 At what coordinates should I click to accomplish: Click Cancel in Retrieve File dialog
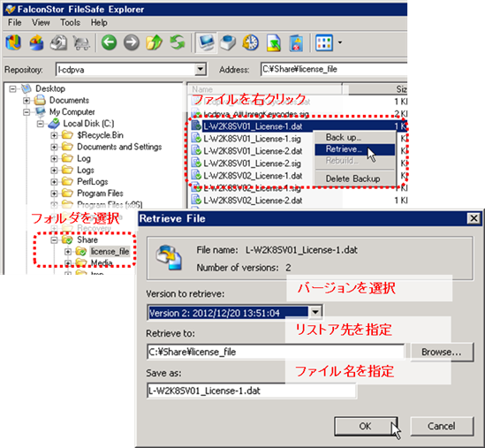442,426
